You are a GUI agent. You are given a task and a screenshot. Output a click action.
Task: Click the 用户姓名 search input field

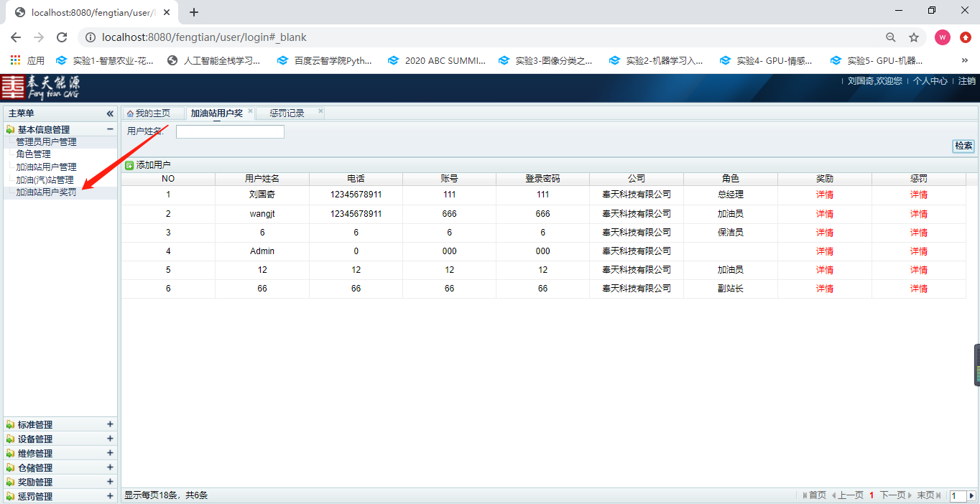pyautogui.click(x=230, y=132)
